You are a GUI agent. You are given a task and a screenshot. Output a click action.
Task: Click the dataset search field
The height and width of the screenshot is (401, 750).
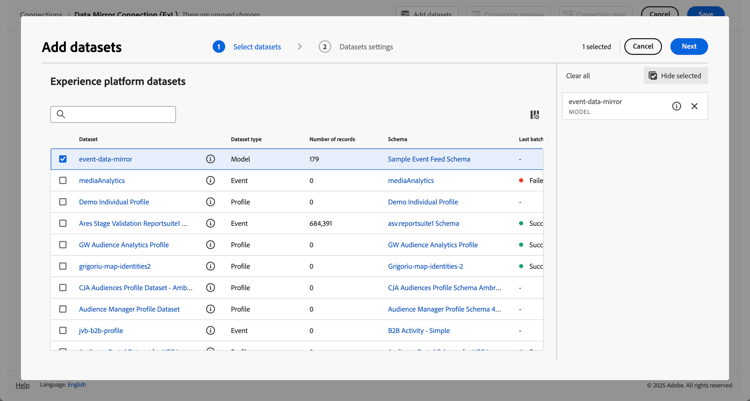point(113,115)
